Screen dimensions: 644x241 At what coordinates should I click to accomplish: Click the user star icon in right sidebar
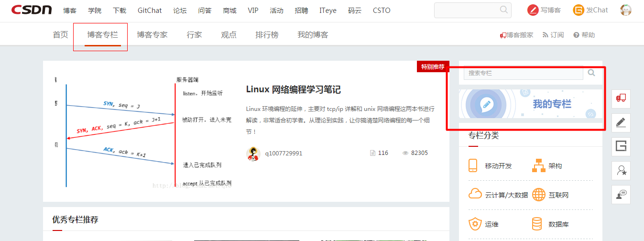click(621, 171)
